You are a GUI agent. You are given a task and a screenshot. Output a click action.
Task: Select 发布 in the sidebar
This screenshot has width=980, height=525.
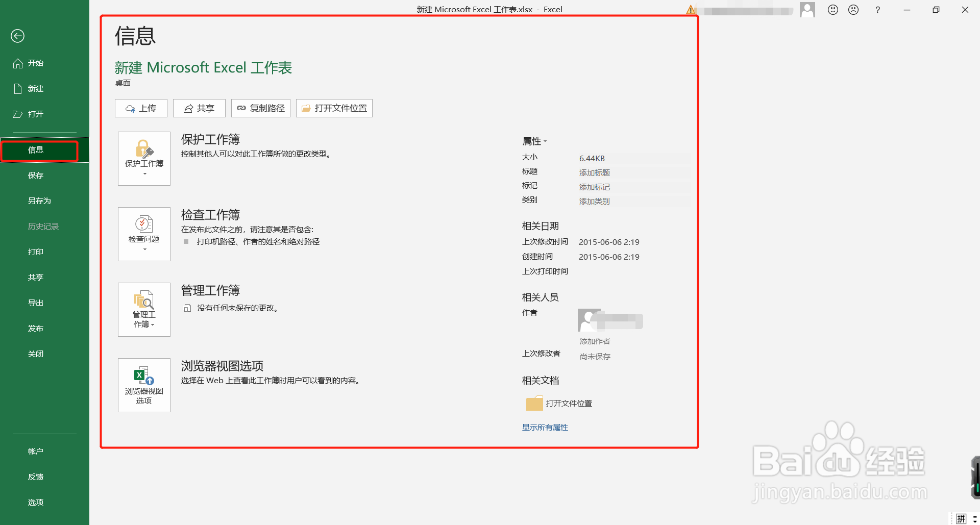pos(44,329)
